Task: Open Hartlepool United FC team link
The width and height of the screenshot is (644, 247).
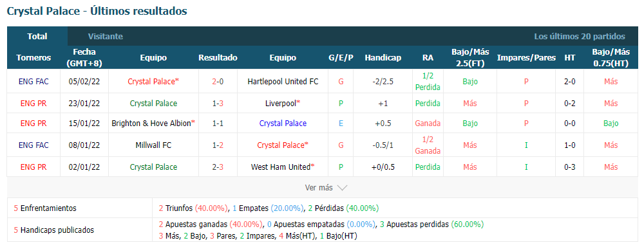Action: coord(283,81)
